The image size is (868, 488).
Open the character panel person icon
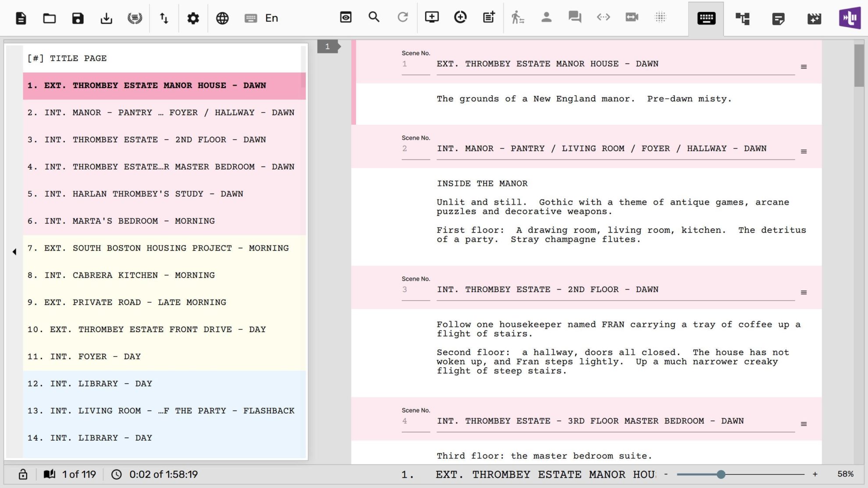point(546,18)
